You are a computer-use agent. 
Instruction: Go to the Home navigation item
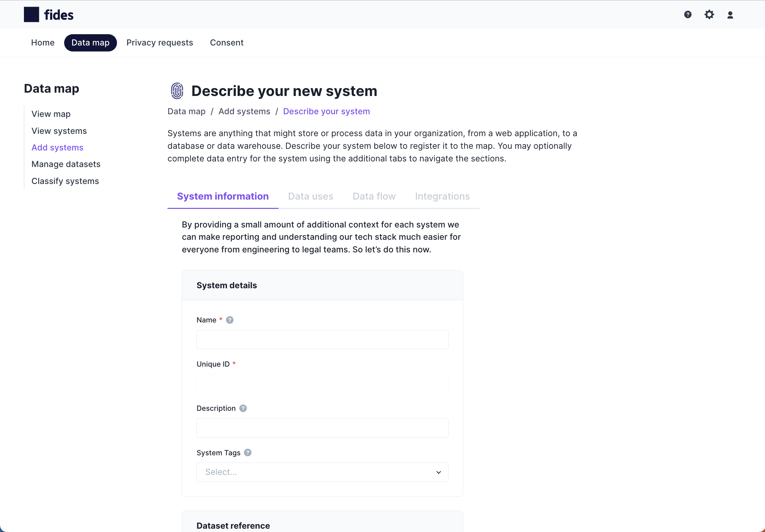tap(43, 43)
